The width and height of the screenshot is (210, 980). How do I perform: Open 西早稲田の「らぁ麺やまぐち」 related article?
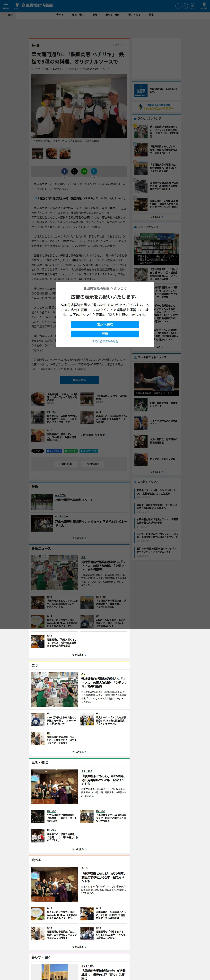[104, 417]
